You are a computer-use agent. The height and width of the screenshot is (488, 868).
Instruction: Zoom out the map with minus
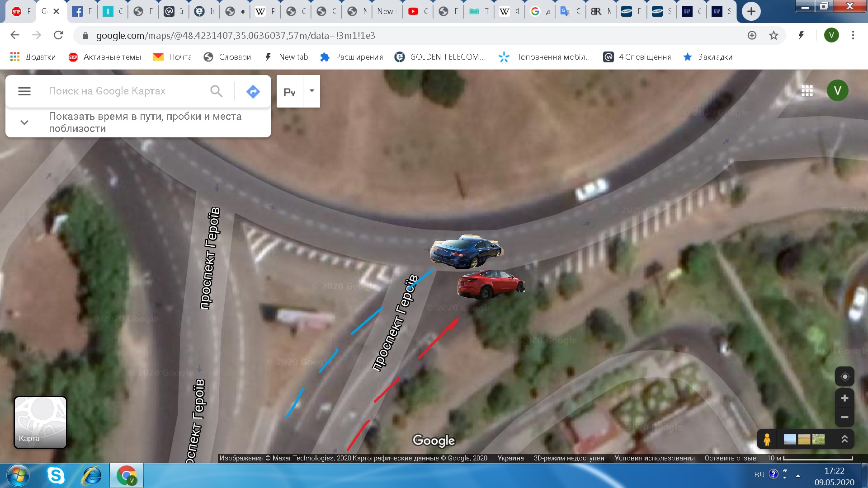point(844,417)
